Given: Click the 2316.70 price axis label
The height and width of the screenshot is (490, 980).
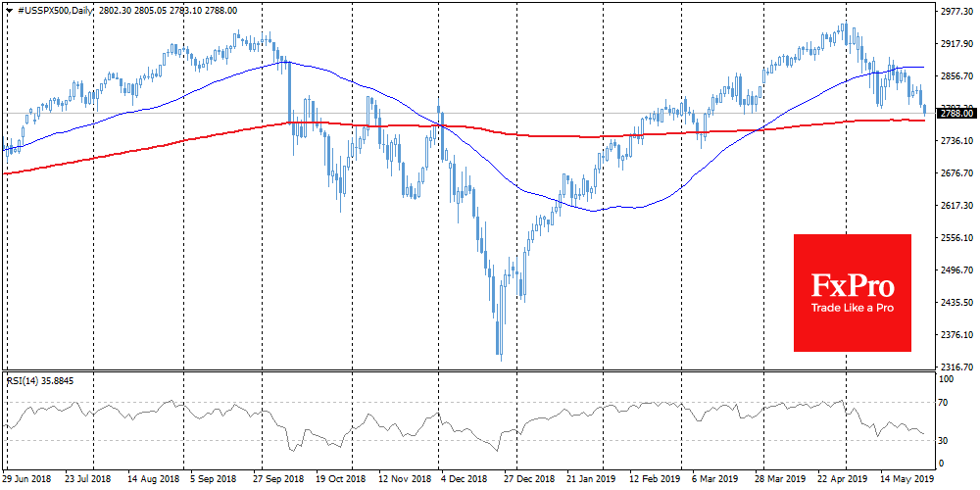Looking at the screenshot, I should [x=955, y=365].
